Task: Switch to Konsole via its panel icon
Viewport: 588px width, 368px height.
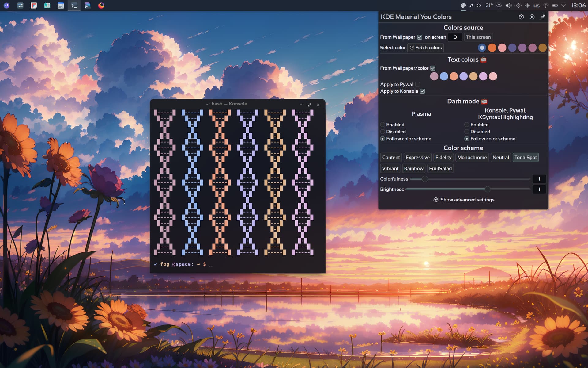Action: [x=74, y=6]
